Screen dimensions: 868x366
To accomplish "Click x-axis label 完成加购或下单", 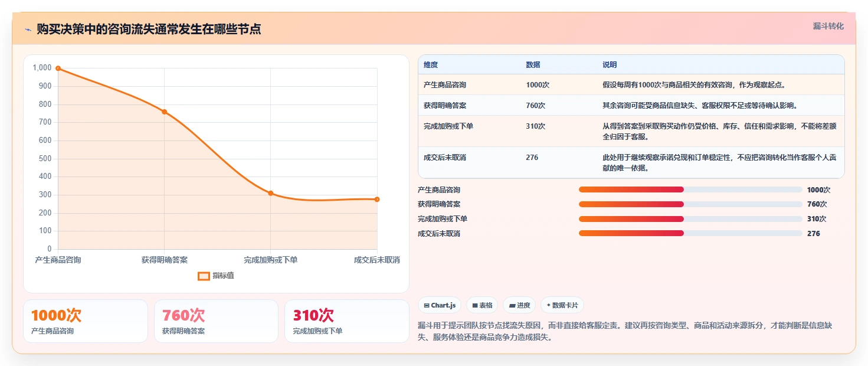I will pyautogui.click(x=271, y=260).
